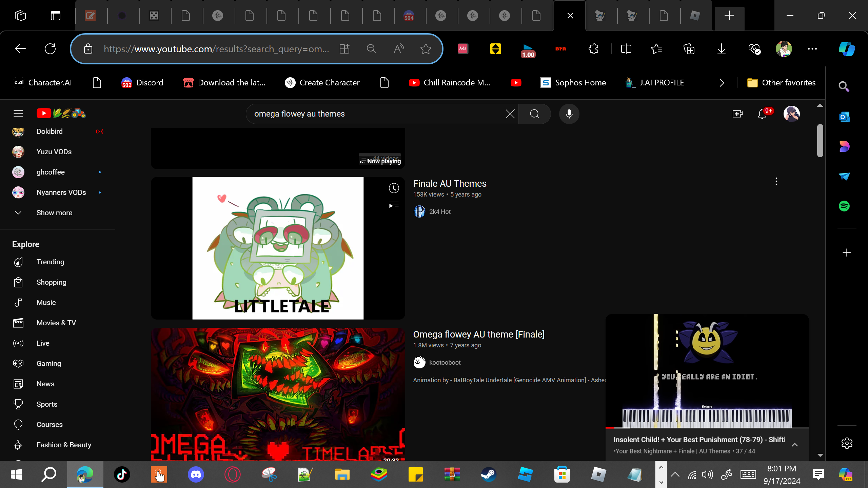This screenshot has width=868, height=488.
Task: Click the voice search microphone icon
Action: tap(569, 114)
